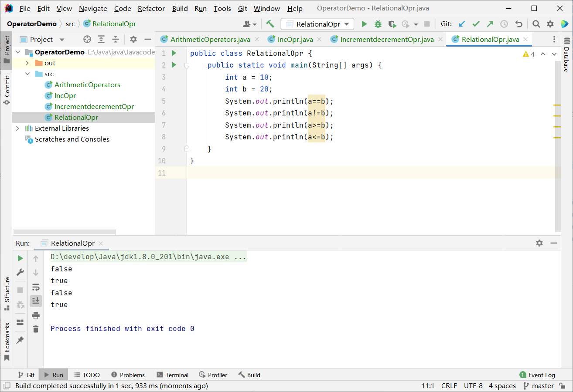Image resolution: width=573 pixels, height=392 pixels.
Task: Rerun program in Run panel
Action: click(20, 258)
